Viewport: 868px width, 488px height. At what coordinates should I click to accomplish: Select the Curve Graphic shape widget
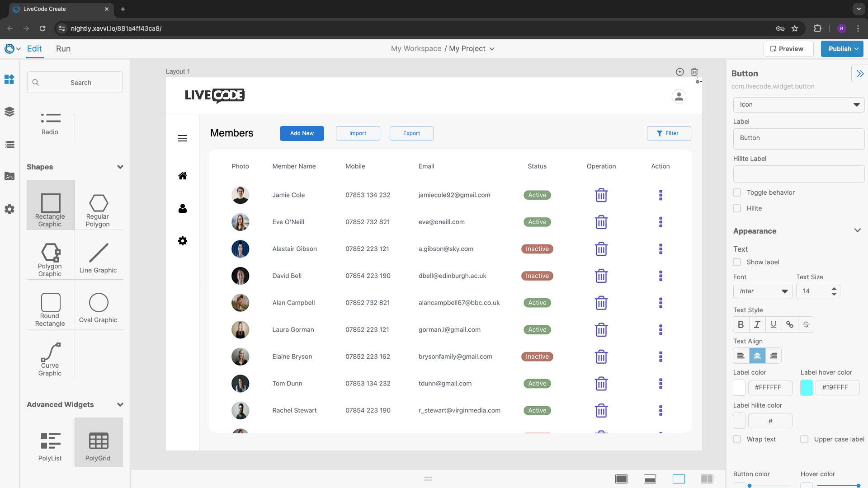pyautogui.click(x=50, y=359)
